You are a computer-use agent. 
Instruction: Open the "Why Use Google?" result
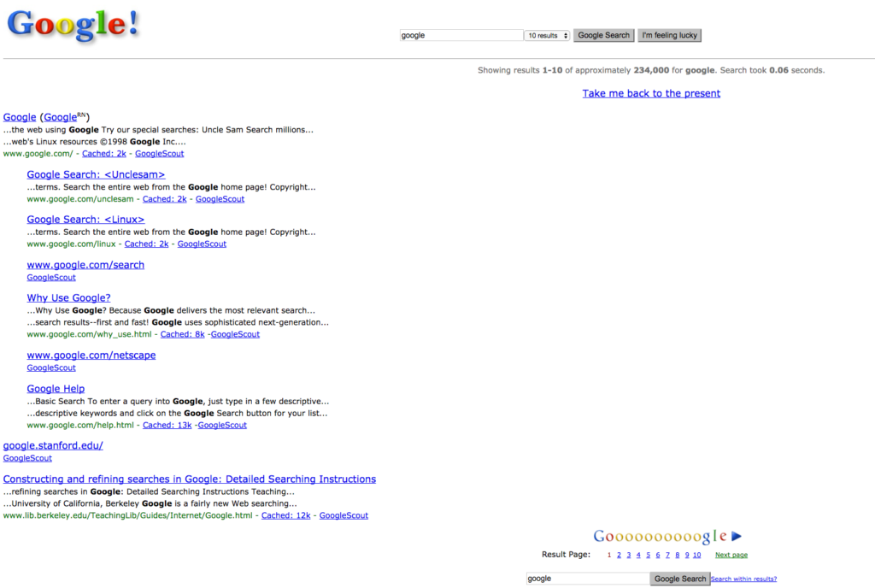coord(68,297)
